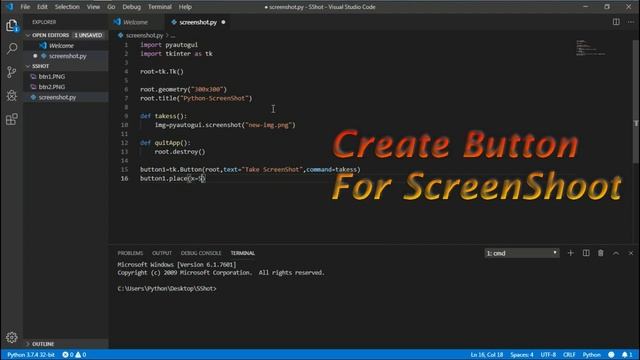
Task: Switch to the Output panel tab
Action: point(162,253)
